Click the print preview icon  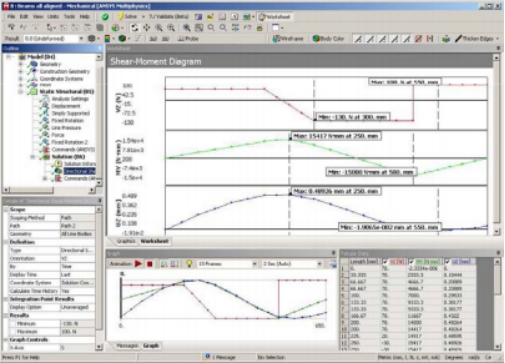tap(260, 28)
